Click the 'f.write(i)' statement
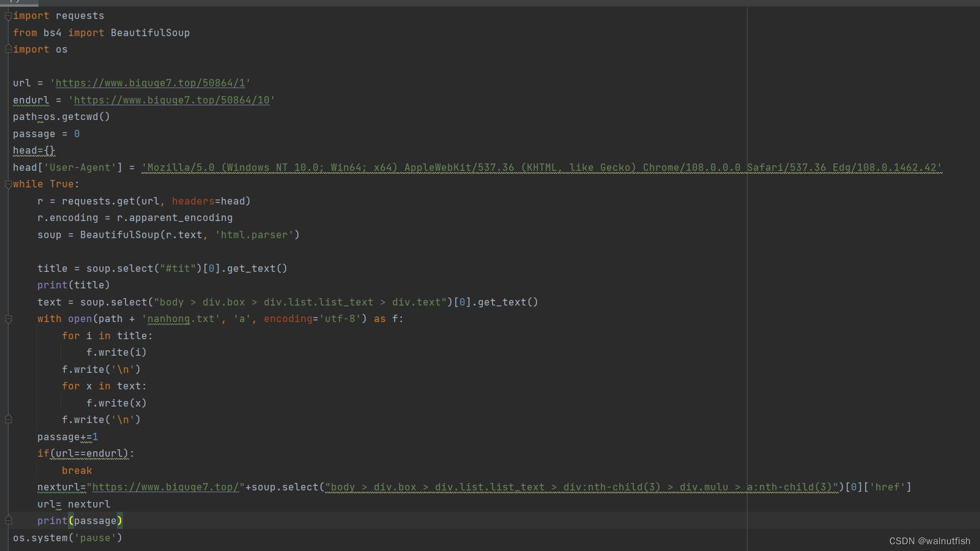 click(x=116, y=353)
